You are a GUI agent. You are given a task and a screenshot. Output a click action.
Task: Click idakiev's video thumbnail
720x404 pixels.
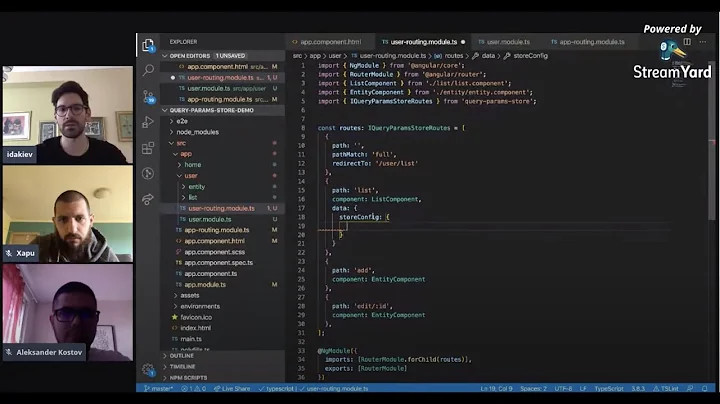click(x=68, y=115)
